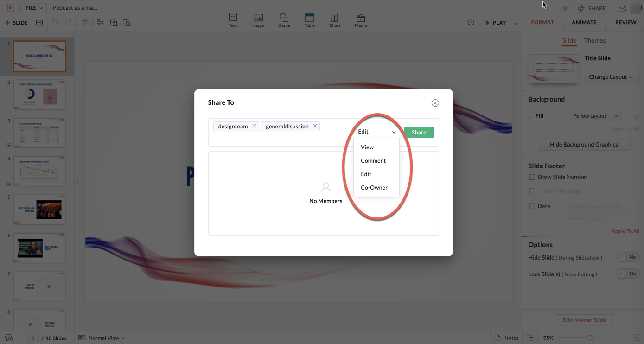The height and width of the screenshot is (344, 644).
Task: Remove the designteam tag
Action: point(254,126)
